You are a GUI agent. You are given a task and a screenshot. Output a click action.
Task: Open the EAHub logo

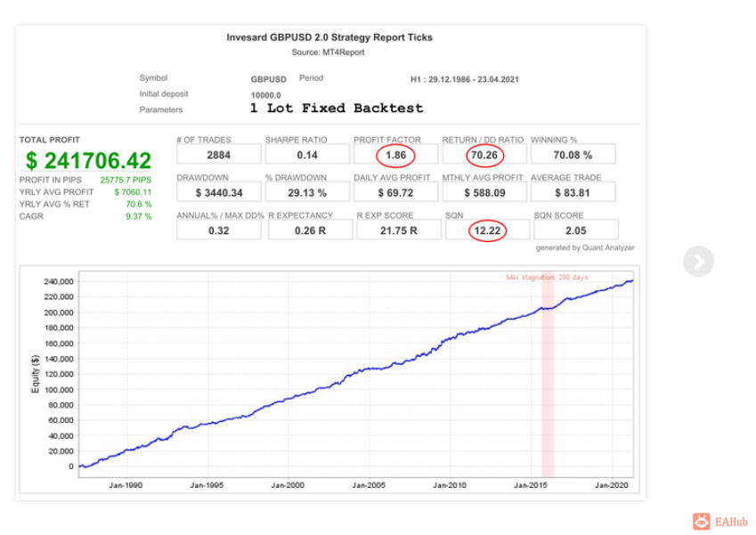coord(720,522)
